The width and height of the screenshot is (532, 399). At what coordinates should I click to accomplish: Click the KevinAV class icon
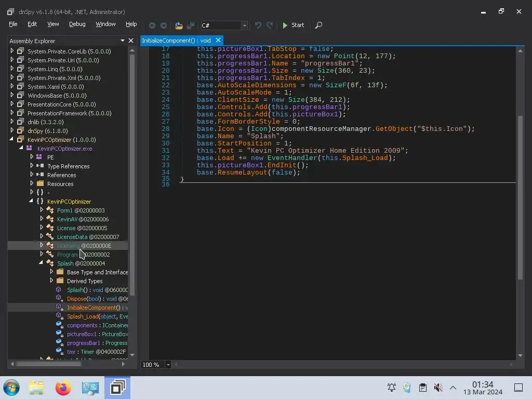click(x=50, y=219)
